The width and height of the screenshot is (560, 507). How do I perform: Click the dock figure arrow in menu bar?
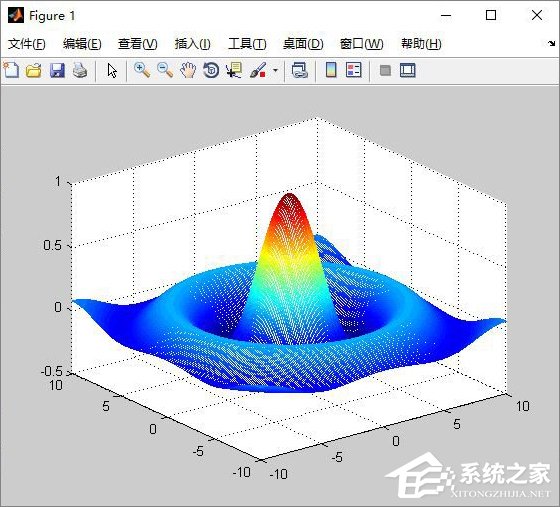click(552, 44)
